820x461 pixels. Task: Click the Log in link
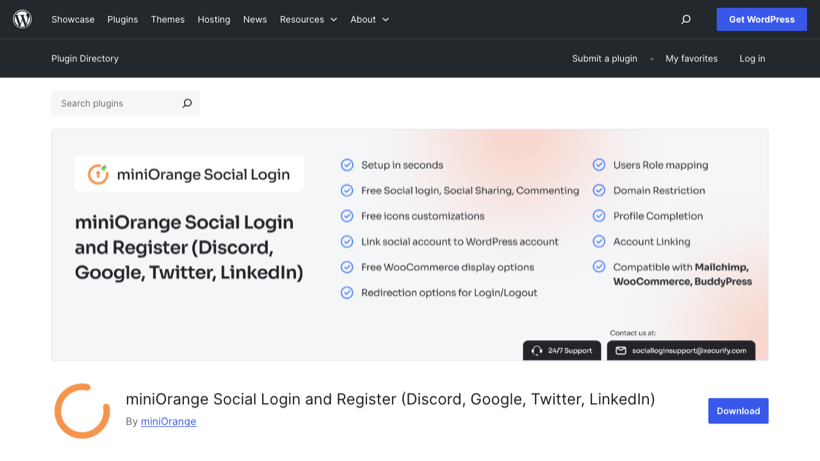752,59
